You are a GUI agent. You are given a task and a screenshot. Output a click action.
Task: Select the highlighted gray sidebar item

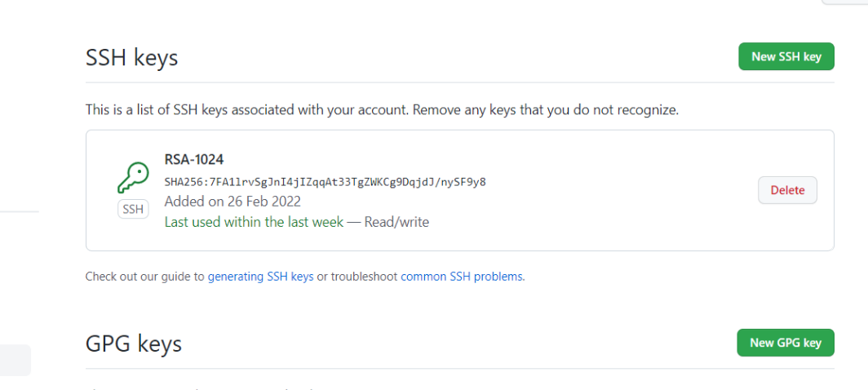point(15,360)
